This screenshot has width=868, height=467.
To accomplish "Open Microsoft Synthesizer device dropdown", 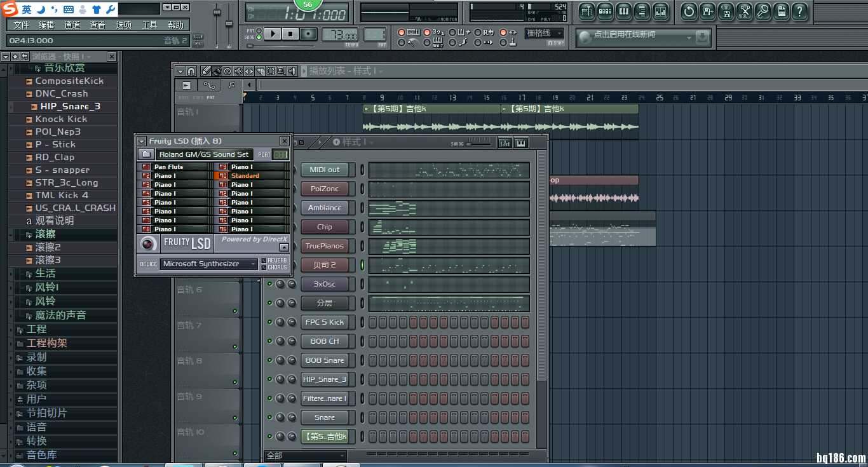I will pyautogui.click(x=209, y=264).
